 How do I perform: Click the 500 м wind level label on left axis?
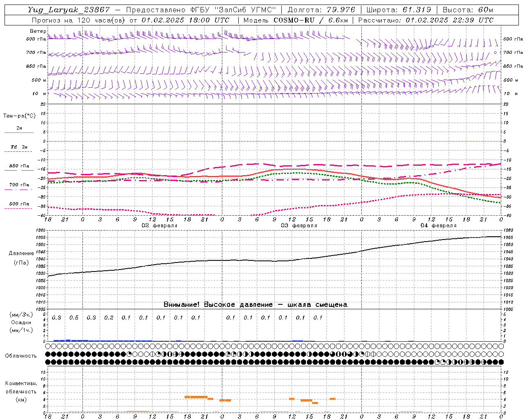(39, 80)
